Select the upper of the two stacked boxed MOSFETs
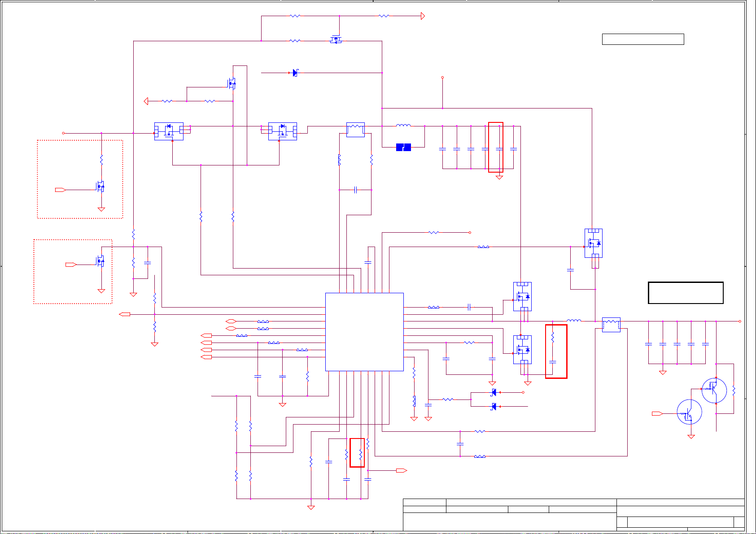 coord(523,296)
